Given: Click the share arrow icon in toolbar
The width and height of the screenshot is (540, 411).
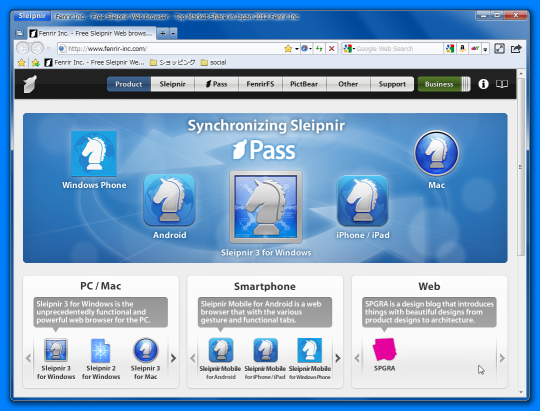Looking at the screenshot, I should point(516,49).
